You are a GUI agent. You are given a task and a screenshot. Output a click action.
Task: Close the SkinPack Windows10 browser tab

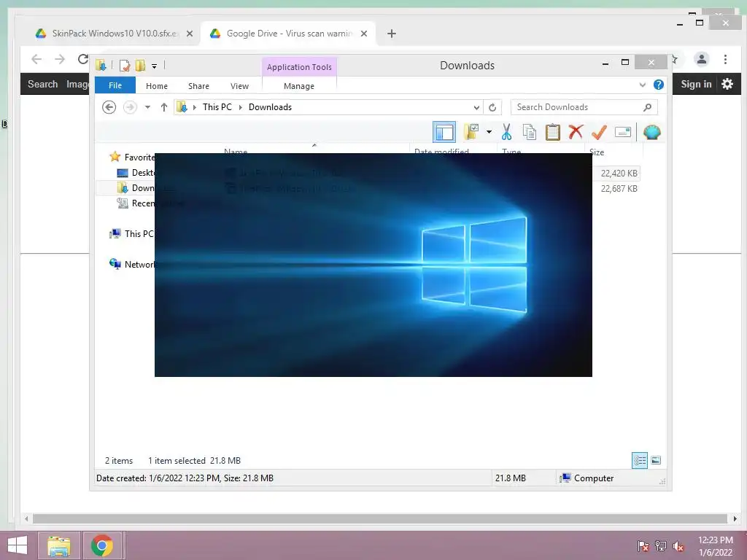pyautogui.click(x=190, y=34)
